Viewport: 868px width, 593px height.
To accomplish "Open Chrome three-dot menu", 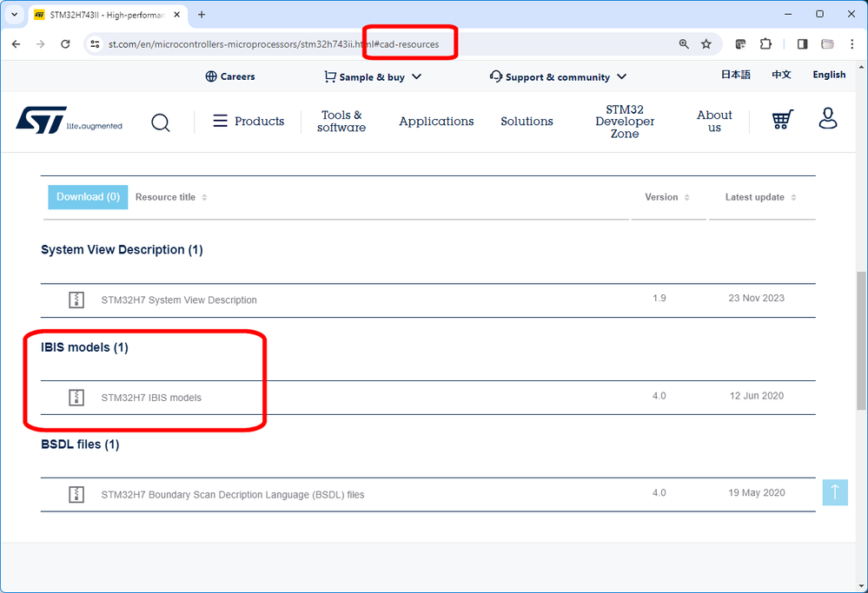I will (x=852, y=44).
